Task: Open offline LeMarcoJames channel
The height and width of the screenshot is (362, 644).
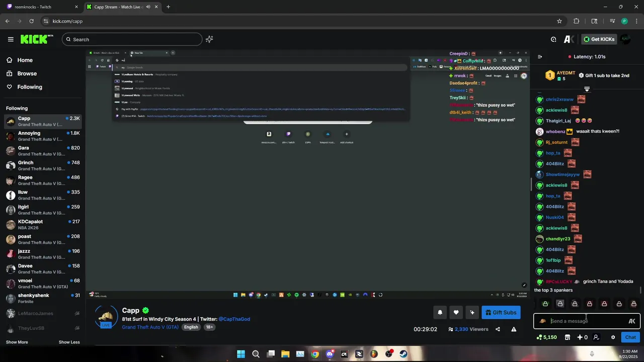Action: 43,313
